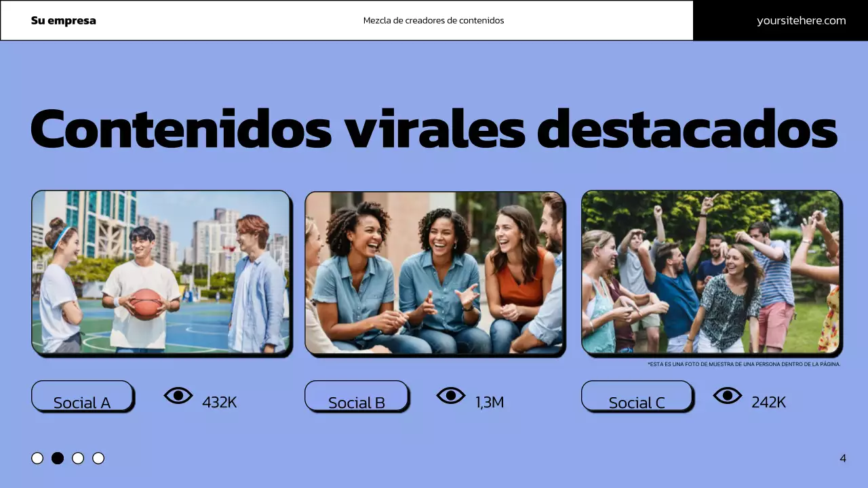Click the page number 4 indicator
868x488 pixels.
tap(844, 458)
